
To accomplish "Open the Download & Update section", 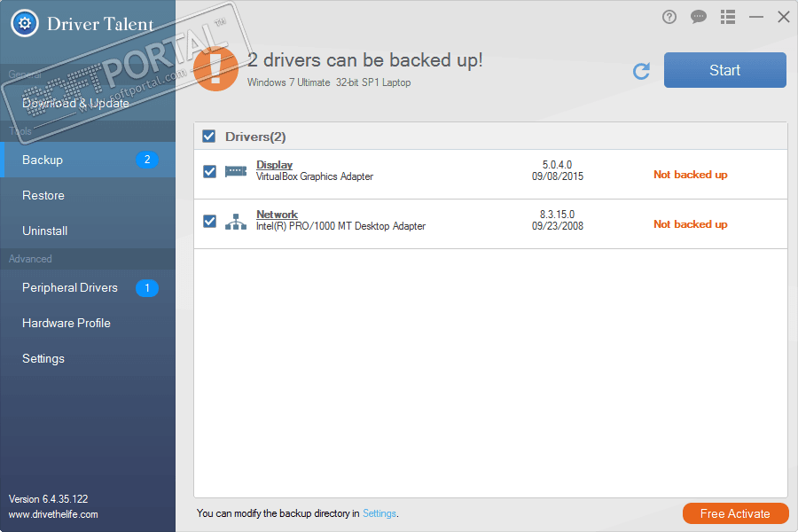I will pos(88,104).
